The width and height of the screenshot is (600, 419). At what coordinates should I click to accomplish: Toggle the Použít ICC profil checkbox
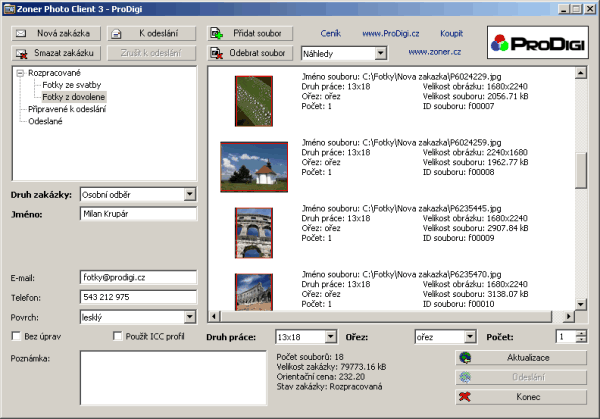(x=117, y=336)
